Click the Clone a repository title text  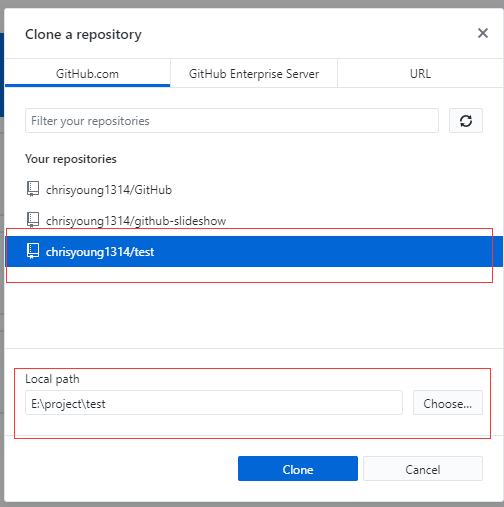pos(83,34)
